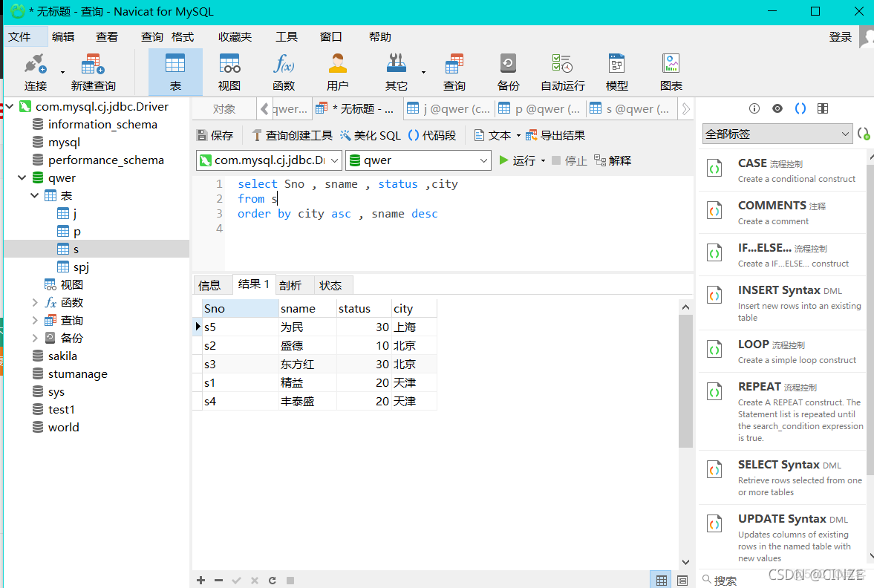The width and height of the screenshot is (874, 588).
Task: Open Query Builder (查询创建工具)
Action: (x=292, y=135)
